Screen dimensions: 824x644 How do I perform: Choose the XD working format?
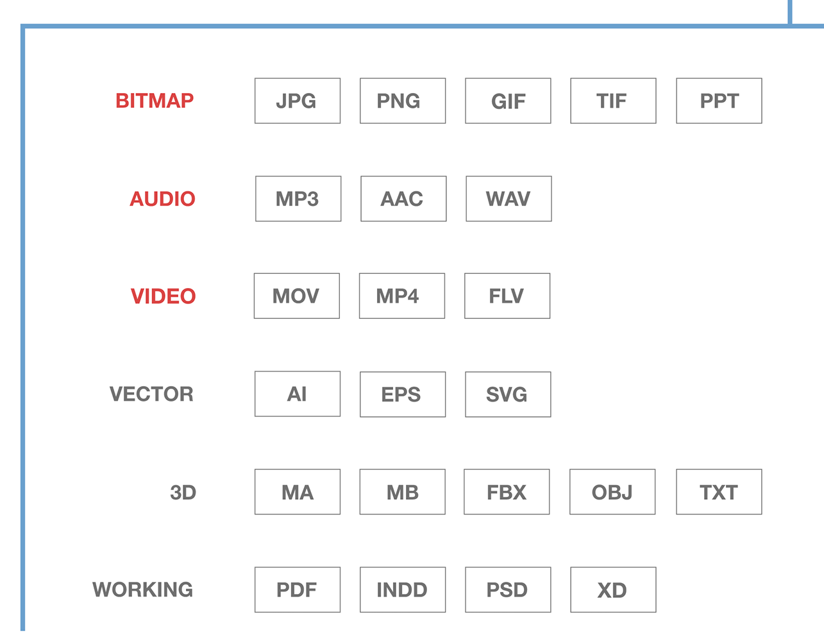[613, 589]
